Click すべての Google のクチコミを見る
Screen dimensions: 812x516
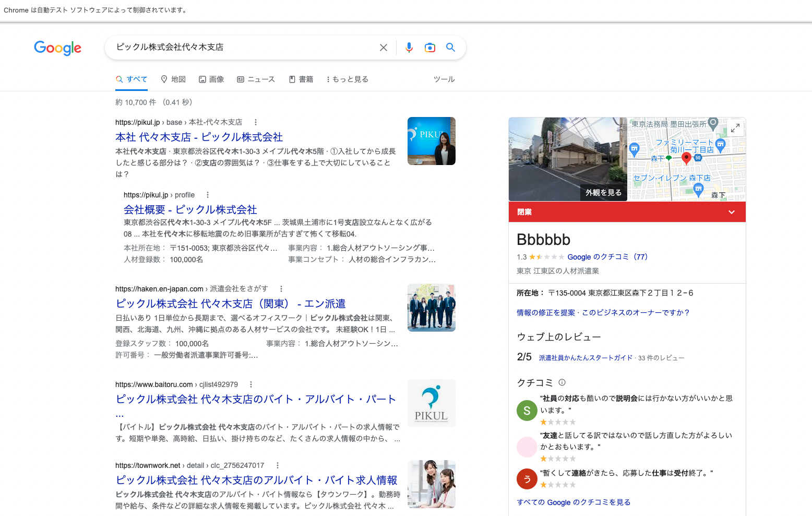click(x=574, y=502)
